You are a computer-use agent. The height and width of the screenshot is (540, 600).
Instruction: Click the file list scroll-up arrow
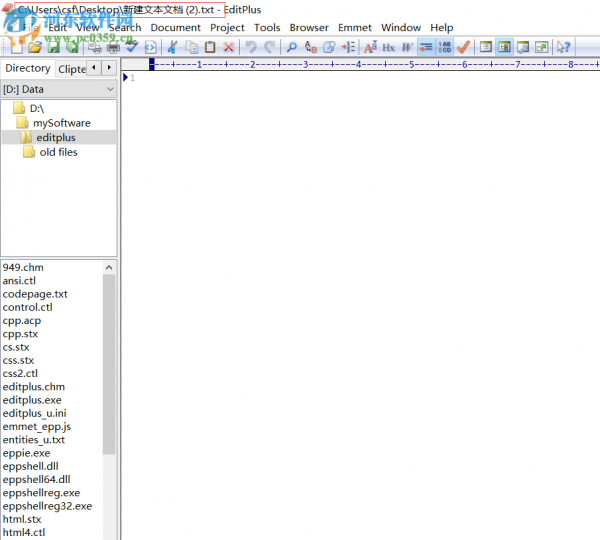109,268
